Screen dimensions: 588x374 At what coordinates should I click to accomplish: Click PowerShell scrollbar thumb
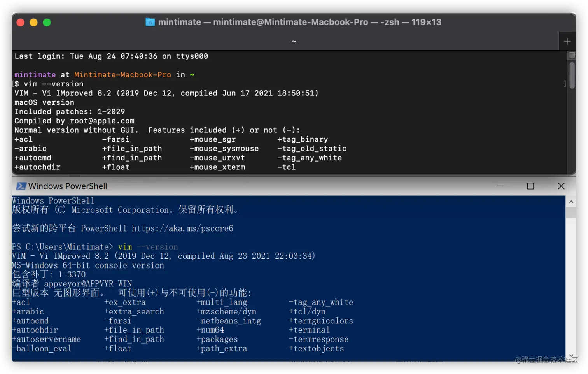pos(571,212)
